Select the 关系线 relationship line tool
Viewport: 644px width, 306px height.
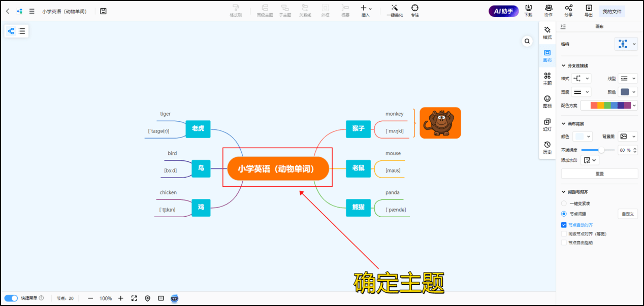305,10
